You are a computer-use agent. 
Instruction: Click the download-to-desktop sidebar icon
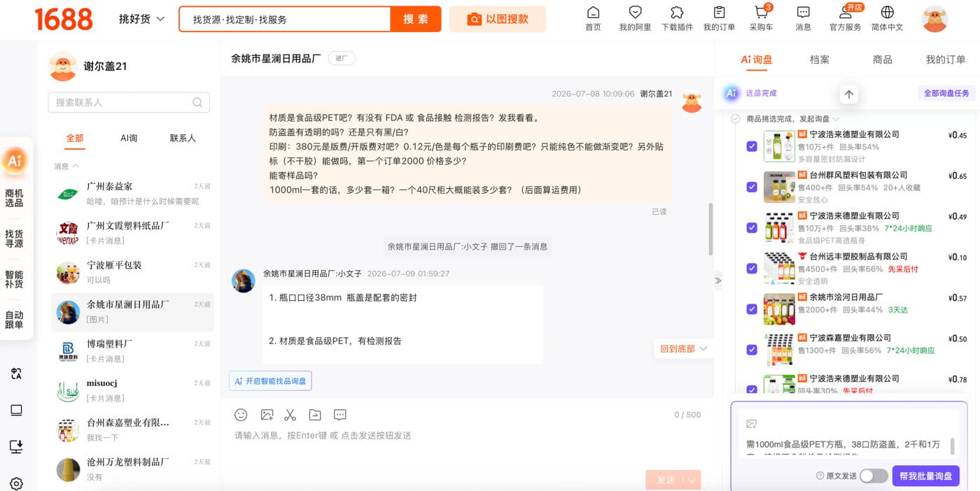point(17,447)
